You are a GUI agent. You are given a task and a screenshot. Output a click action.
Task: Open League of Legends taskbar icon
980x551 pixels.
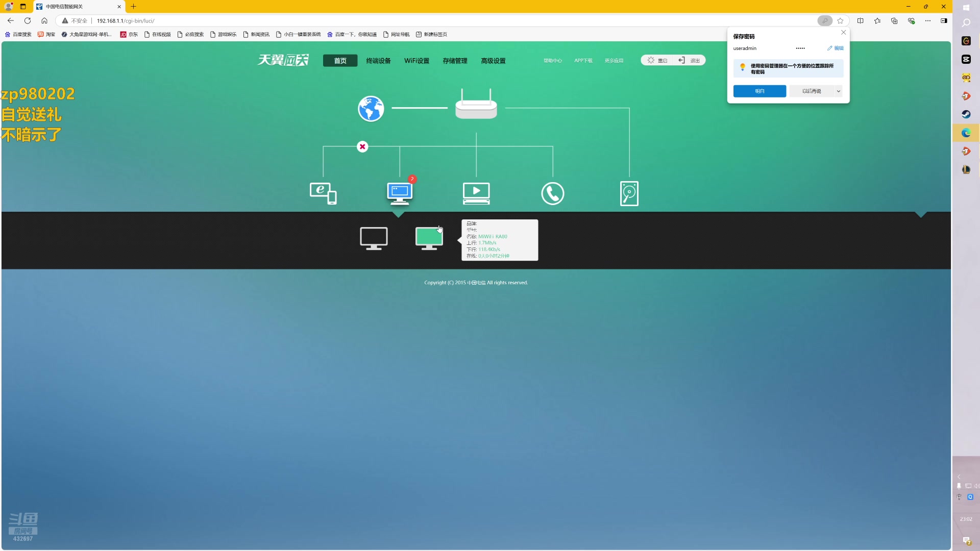pos(966,169)
